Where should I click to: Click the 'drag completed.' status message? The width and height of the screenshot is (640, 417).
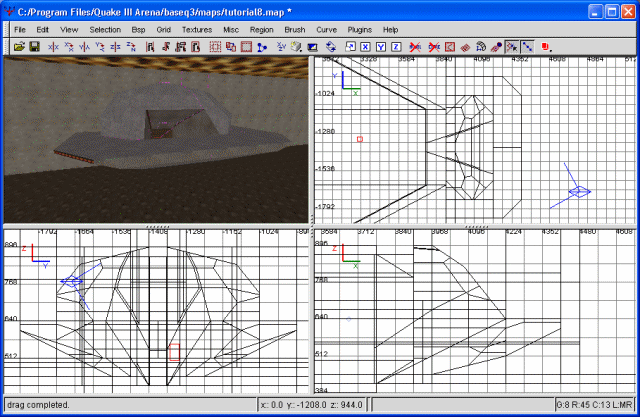tap(38, 405)
